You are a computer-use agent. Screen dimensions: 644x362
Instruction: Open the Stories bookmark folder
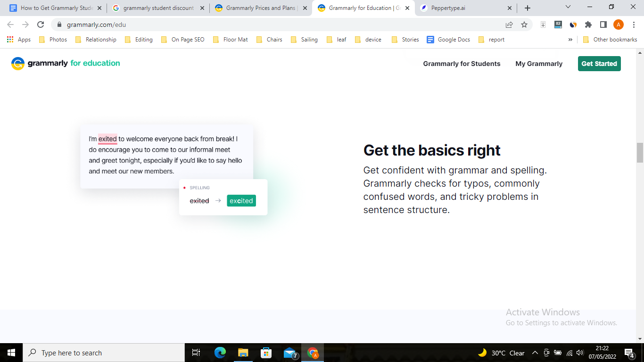pyautogui.click(x=405, y=40)
